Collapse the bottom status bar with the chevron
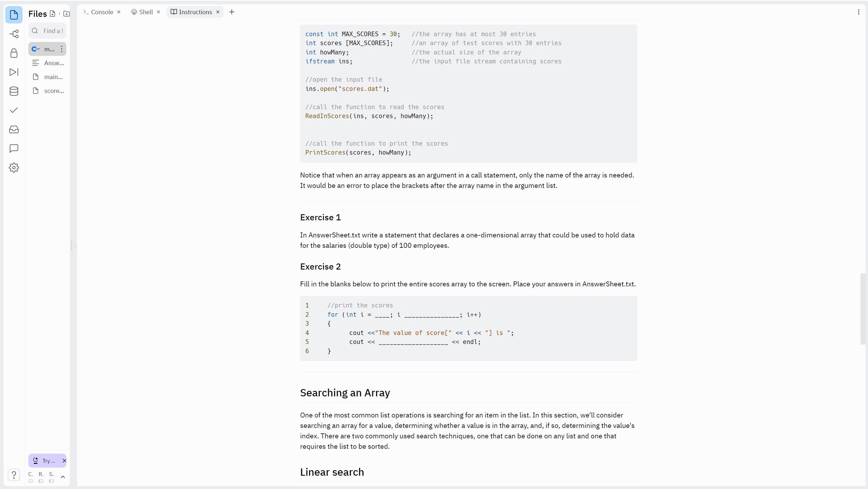Screen dimensions: 868x489 coord(63,477)
